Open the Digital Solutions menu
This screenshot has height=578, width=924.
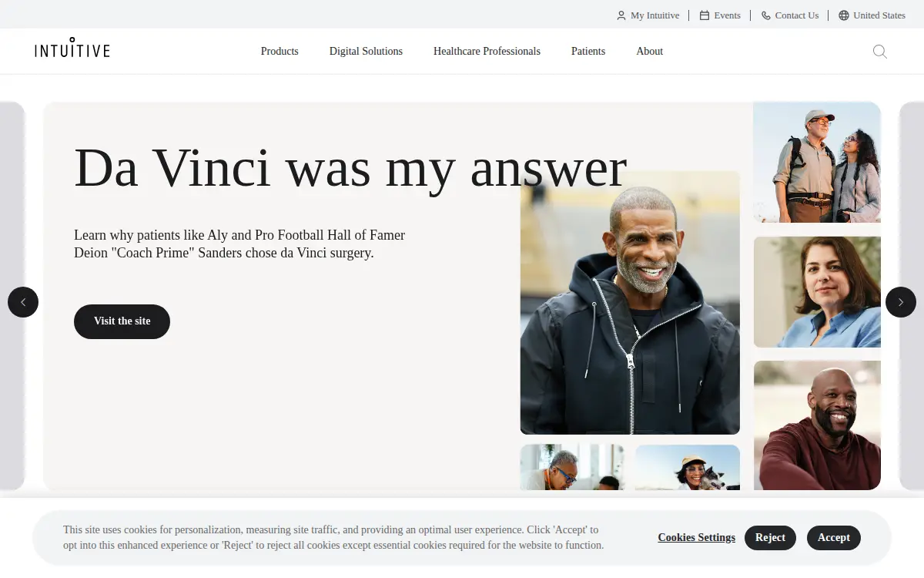click(366, 52)
